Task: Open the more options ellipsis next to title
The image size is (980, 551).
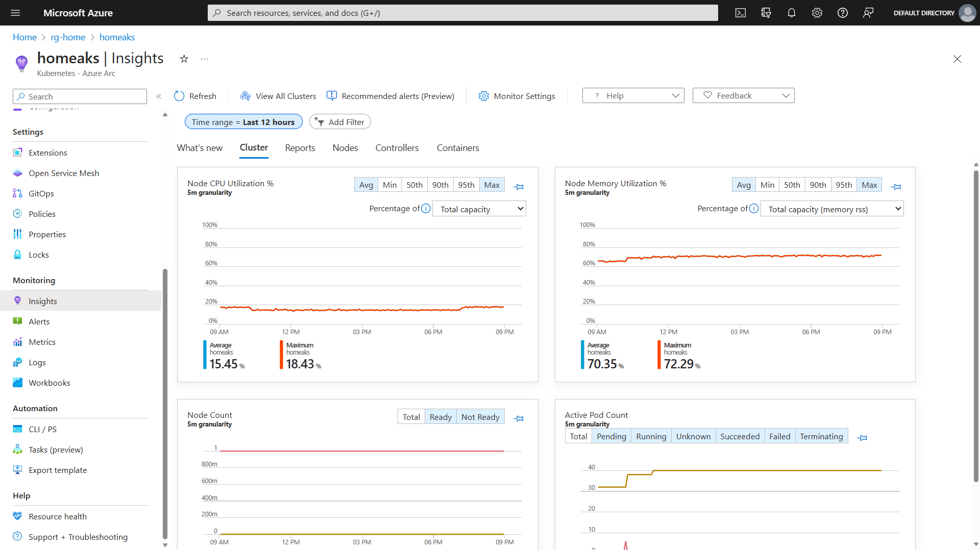Action: [x=204, y=59]
